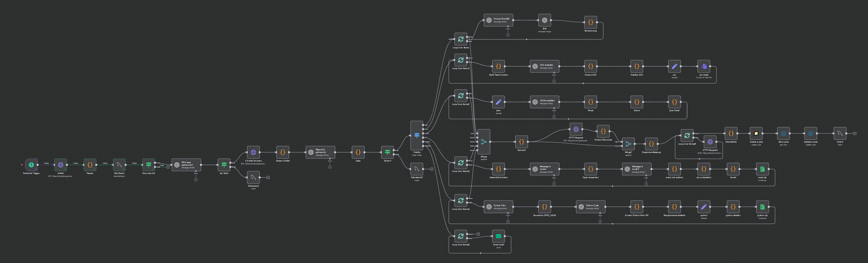The height and width of the screenshot is (263, 868).
Task: Add node after the Check output
Action: (855, 133)
